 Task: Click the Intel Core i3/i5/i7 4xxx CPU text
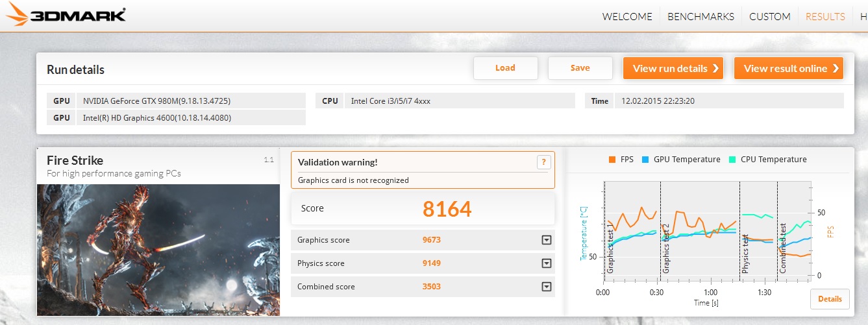[x=390, y=101]
